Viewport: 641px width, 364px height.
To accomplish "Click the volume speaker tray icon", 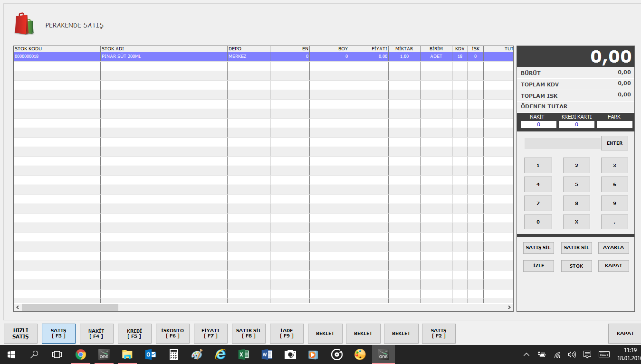I will coord(572,355).
